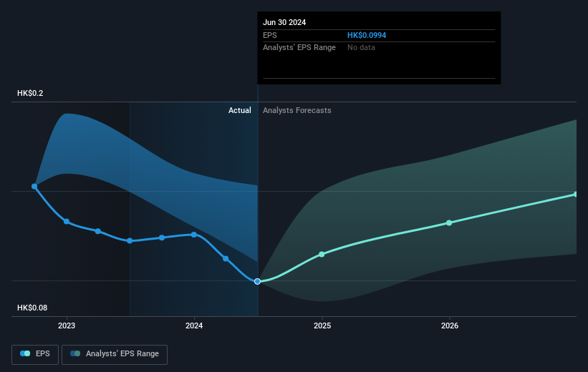Viewport: 588px width, 372px height.
Task: Click the last forecast point at right edge
Action: (576, 195)
